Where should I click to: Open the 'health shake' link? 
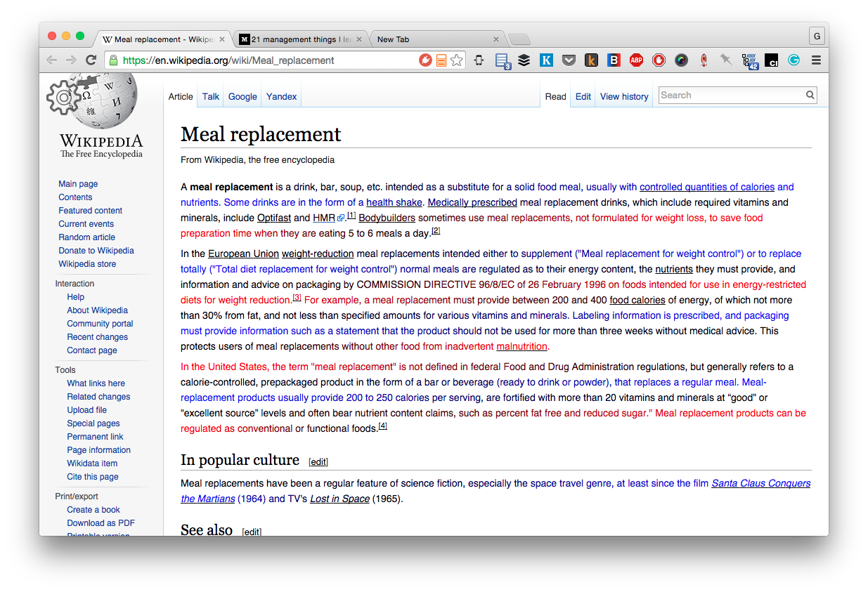(394, 202)
